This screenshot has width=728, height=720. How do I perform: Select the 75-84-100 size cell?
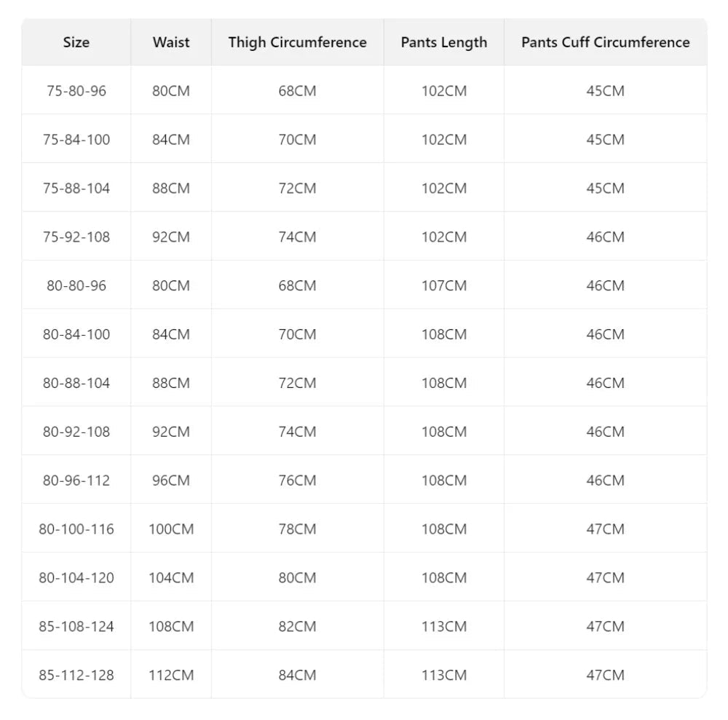76,140
